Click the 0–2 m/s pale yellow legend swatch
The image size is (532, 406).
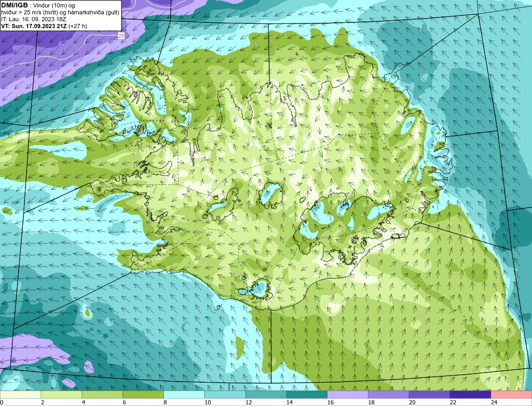pyautogui.click(x=21, y=394)
